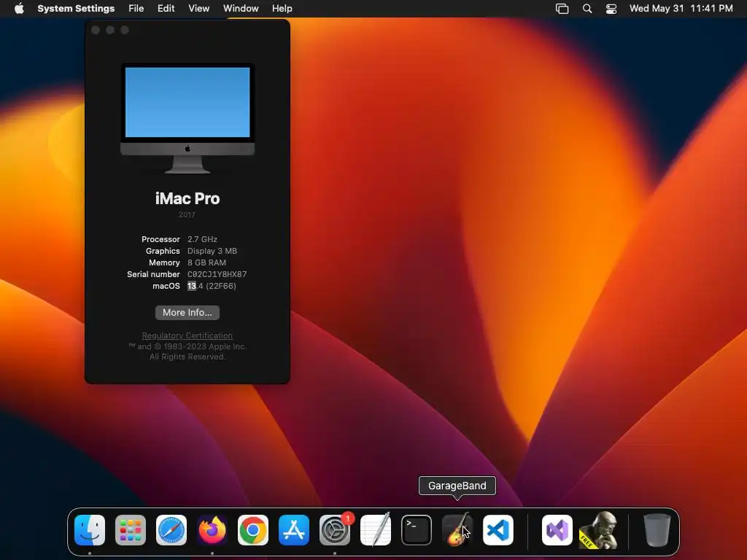Image resolution: width=747 pixels, height=560 pixels.
Task: Open the statue app with FREE banner
Action: (598, 530)
